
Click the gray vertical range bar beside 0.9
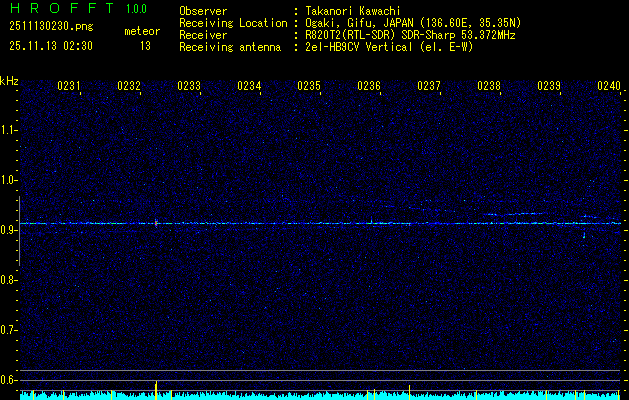(x=19, y=231)
